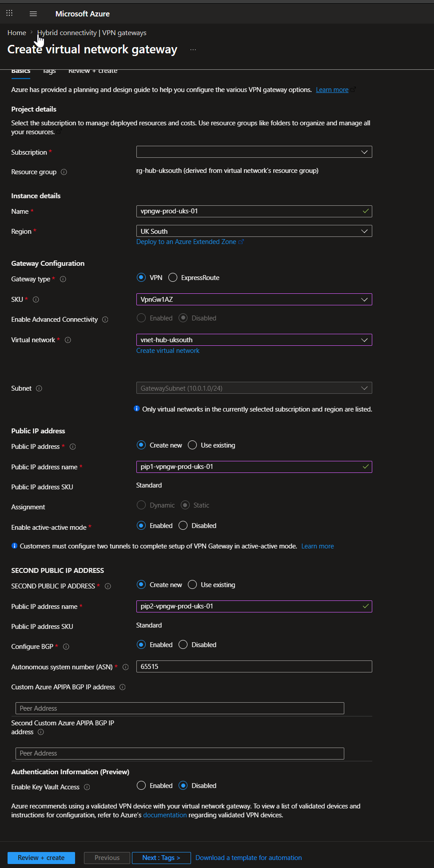
Task: Open the hamburger portal menu
Action: (33, 14)
